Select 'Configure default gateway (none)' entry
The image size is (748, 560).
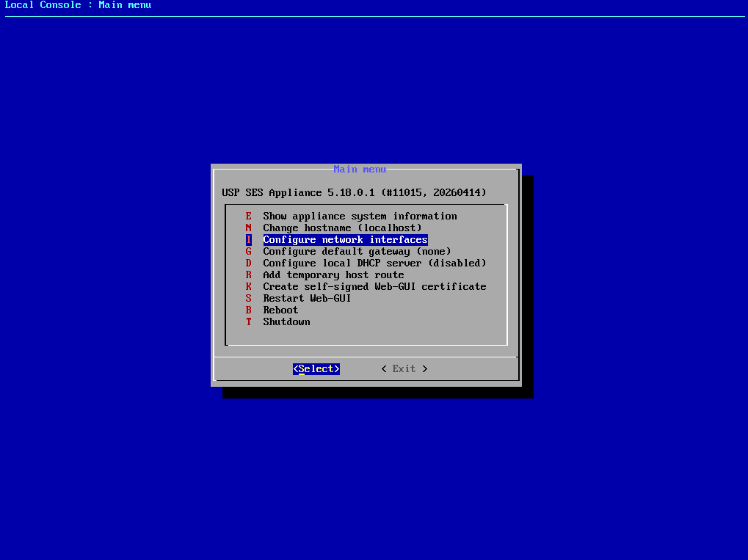pyautogui.click(x=359, y=251)
